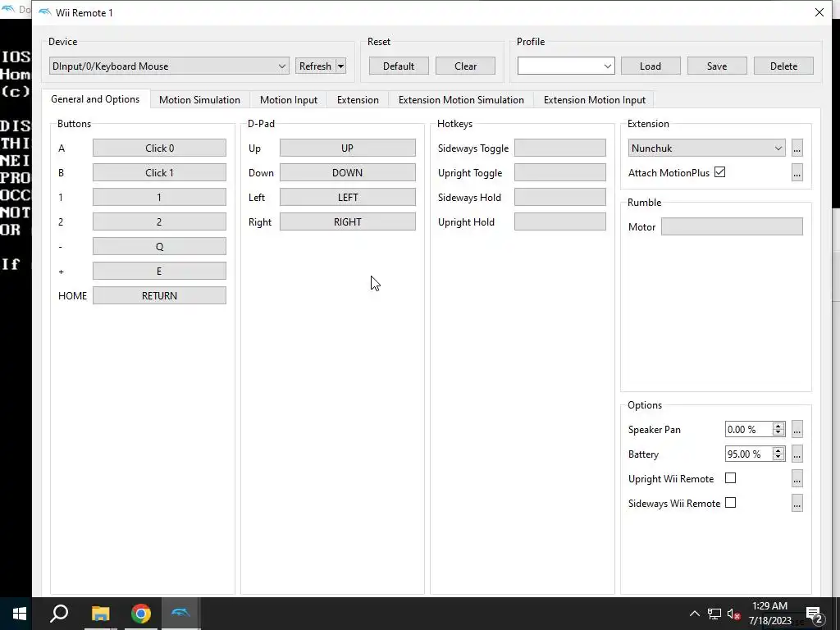840x630 pixels.
Task: Click the Refresh button
Action: pyautogui.click(x=315, y=66)
